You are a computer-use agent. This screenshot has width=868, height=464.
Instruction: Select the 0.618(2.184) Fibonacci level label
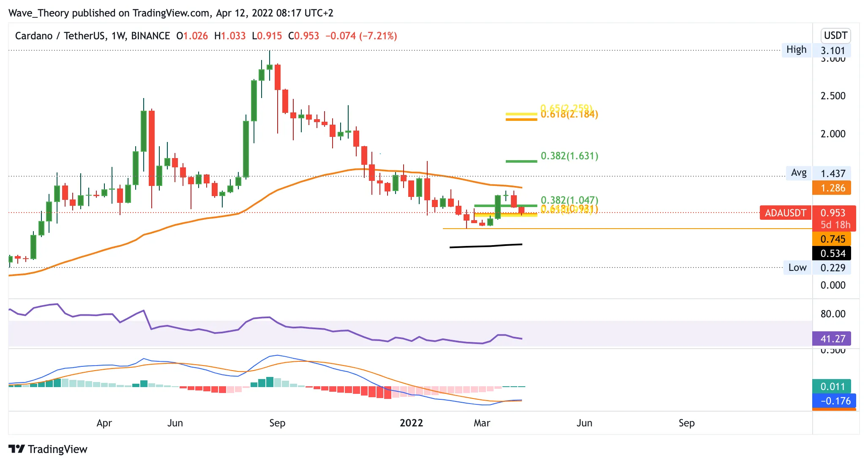coord(569,115)
